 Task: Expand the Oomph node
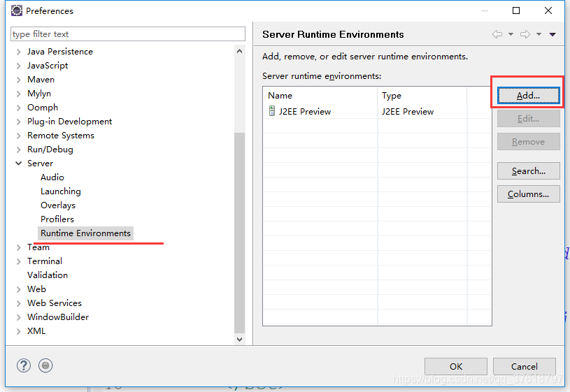19,108
